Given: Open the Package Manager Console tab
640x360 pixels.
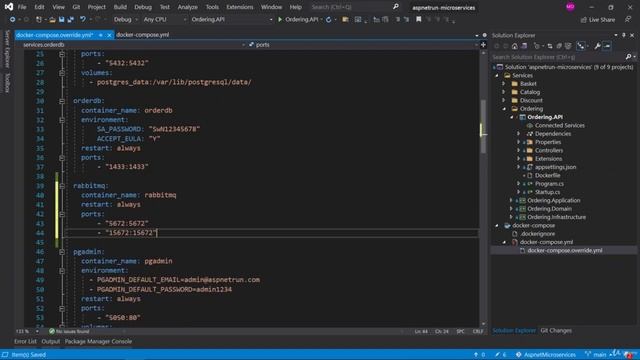Looking at the screenshot, I should click(x=98, y=342).
